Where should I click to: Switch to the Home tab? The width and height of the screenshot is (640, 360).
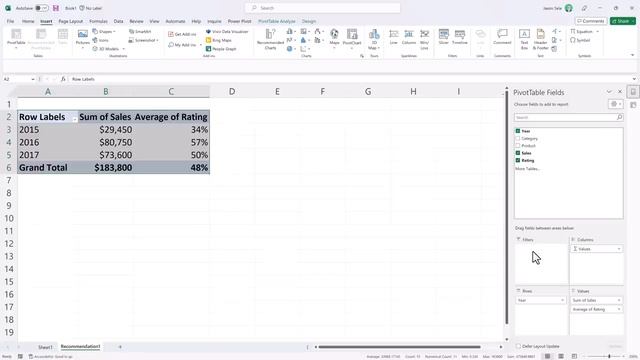tap(28, 21)
